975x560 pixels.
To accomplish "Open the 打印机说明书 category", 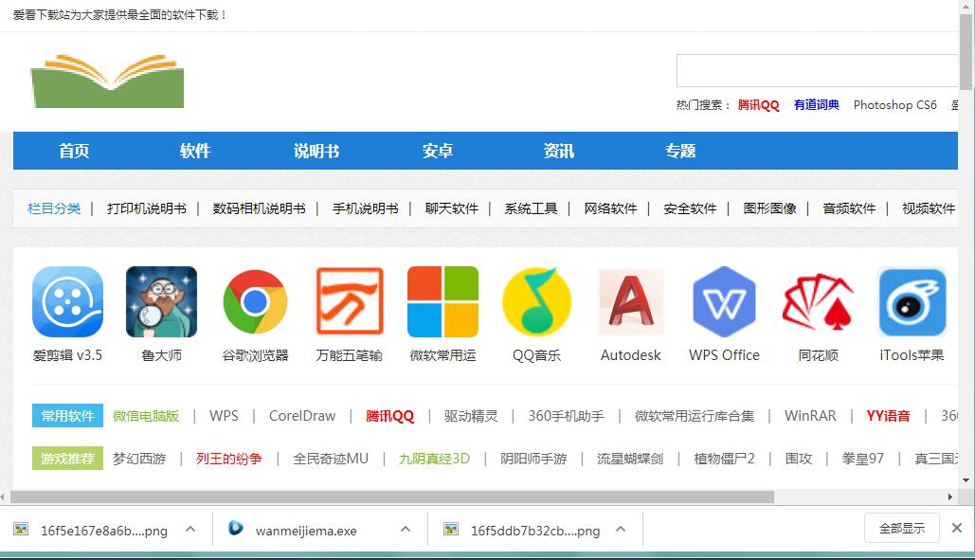I will pos(147,208).
